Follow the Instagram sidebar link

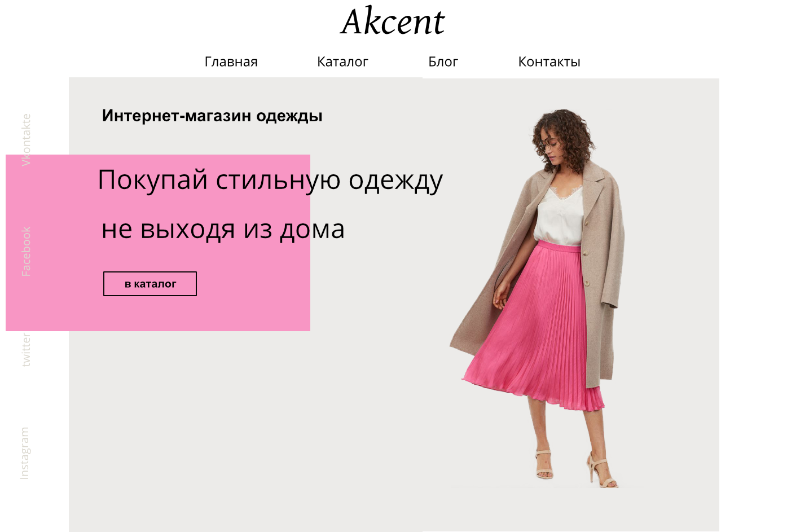(24, 453)
